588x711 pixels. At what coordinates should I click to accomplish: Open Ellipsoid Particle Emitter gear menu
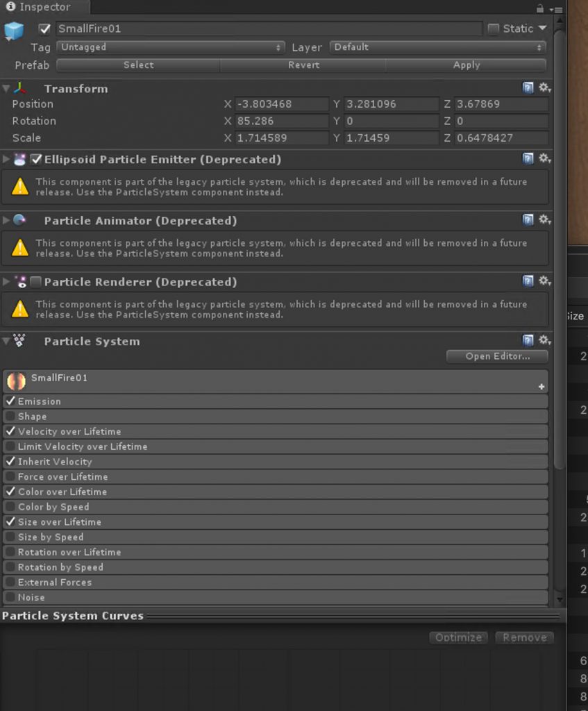545,159
